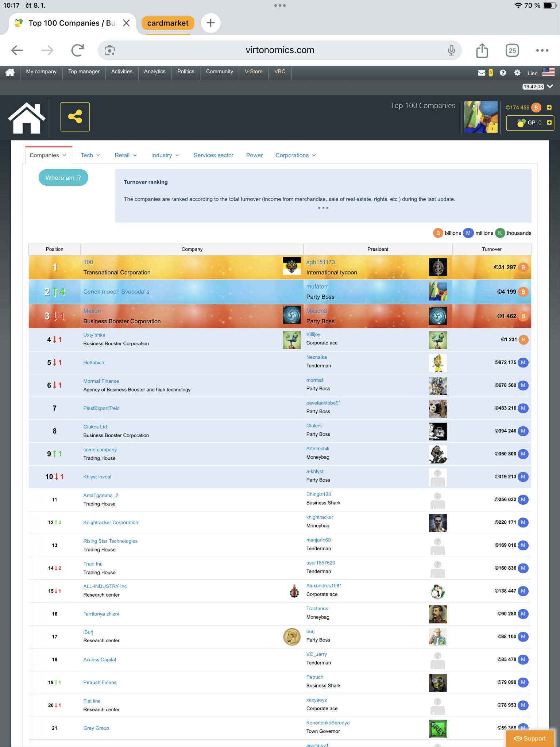This screenshot has height=747, width=560.
Task: Open the help question mark icon
Action: 503,73
